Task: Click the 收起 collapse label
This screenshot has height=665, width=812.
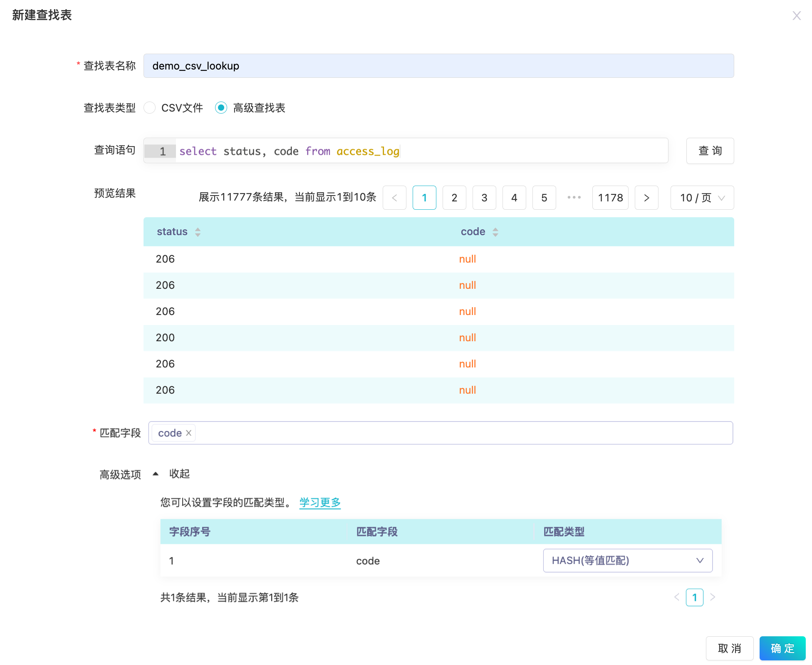Action: tap(179, 474)
